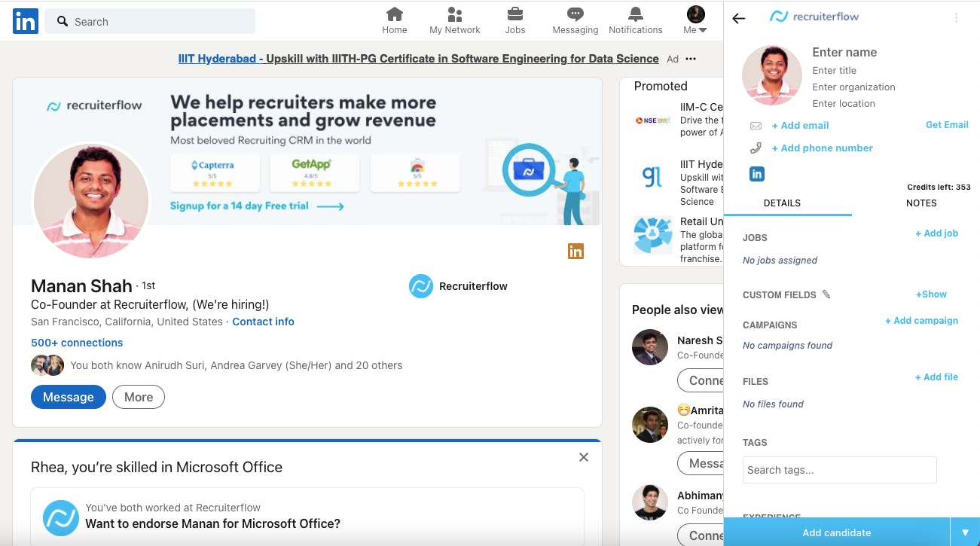Close the Microsoft Office skill card
Screen dimensions: 980x546
pos(583,457)
